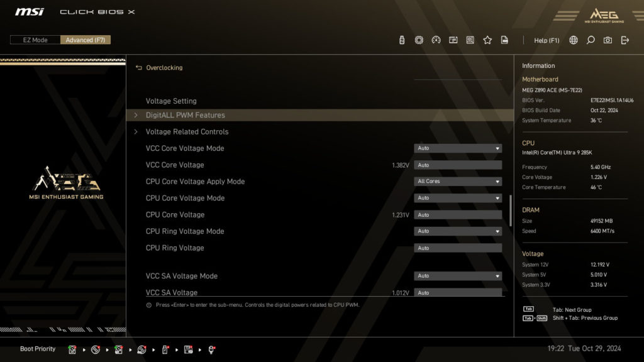Select the third boot priority device icon
Viewport: 644px width, 362px height.
(x=119, y=349)
